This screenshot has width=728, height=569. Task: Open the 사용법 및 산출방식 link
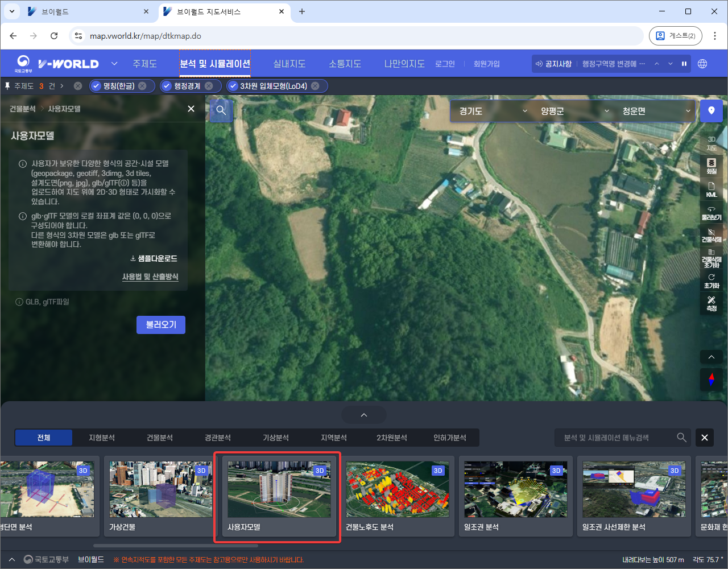tap(150, 277)
